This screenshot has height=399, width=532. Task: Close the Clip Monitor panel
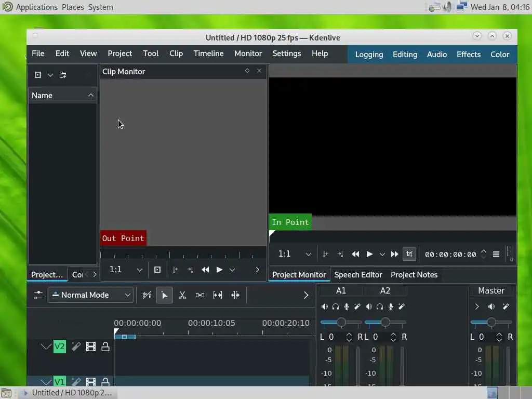(259, 71)
